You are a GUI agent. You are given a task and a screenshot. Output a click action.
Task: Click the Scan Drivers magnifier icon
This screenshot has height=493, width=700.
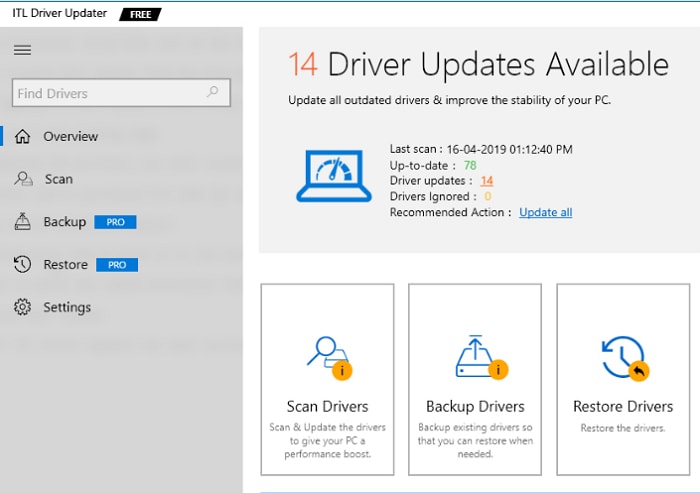click(329, 358)
